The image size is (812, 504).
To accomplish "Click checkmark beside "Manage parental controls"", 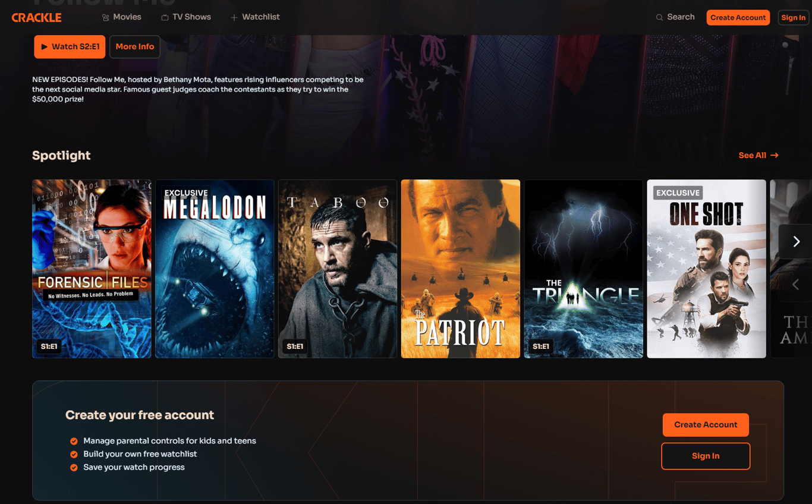I will 74,441.
